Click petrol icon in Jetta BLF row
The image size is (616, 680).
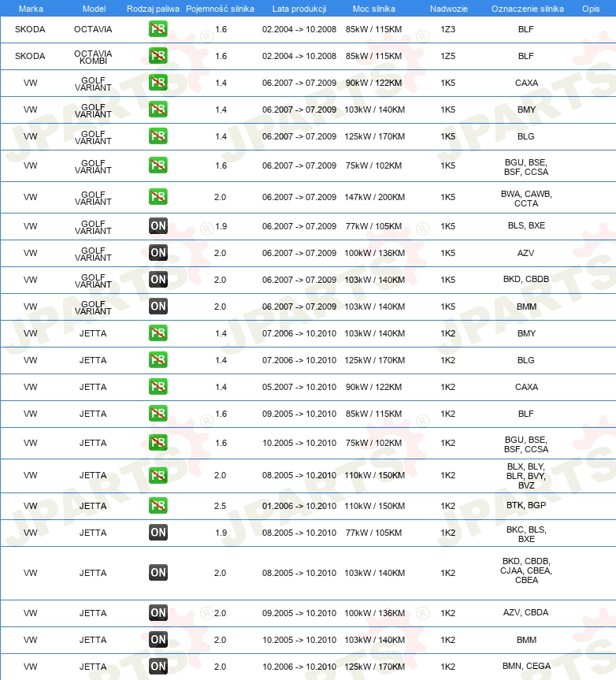coord(158,414)
